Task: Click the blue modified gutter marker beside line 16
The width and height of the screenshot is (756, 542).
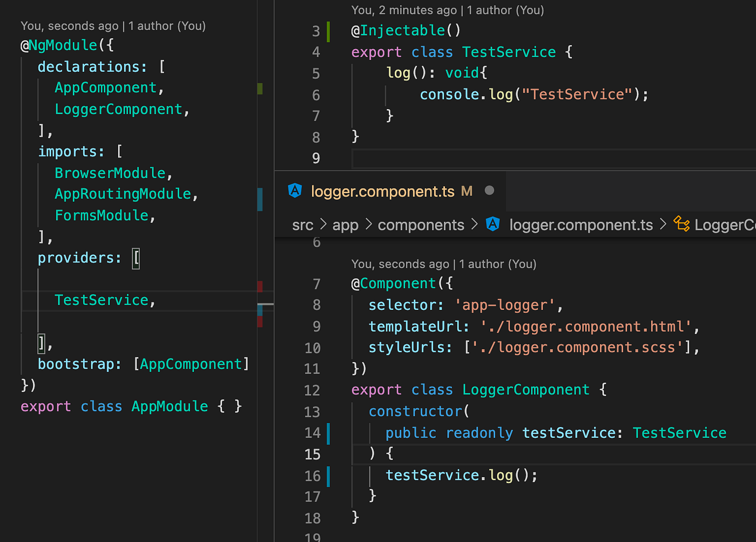Action: click(328, 476)
